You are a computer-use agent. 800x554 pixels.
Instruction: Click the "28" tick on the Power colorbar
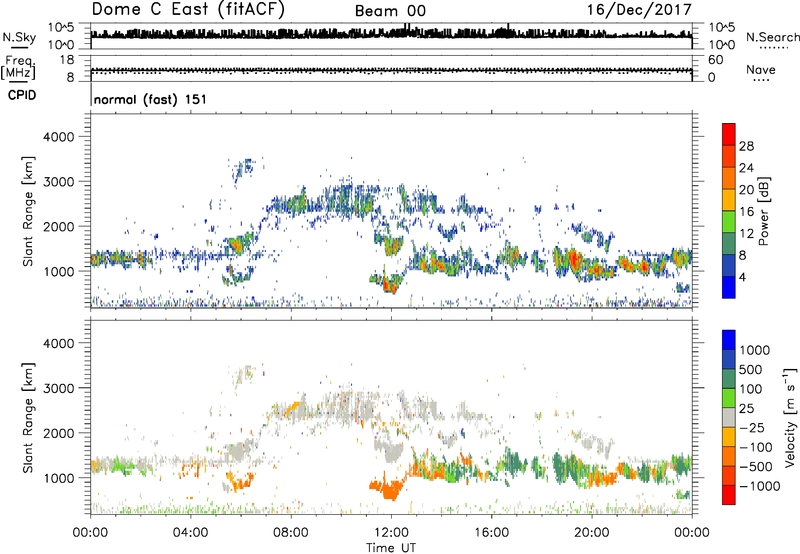point(746,146)
